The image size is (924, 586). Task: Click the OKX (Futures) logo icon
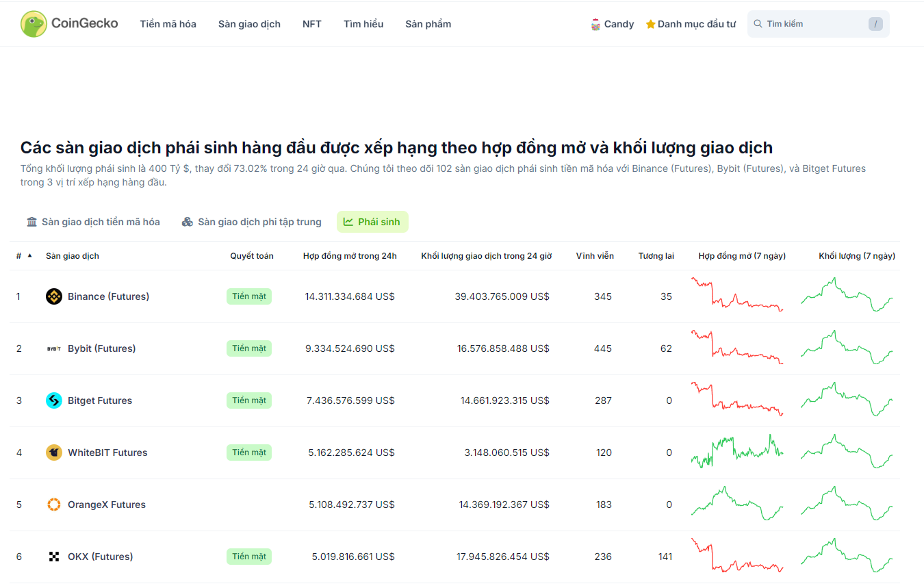point(53,556)
